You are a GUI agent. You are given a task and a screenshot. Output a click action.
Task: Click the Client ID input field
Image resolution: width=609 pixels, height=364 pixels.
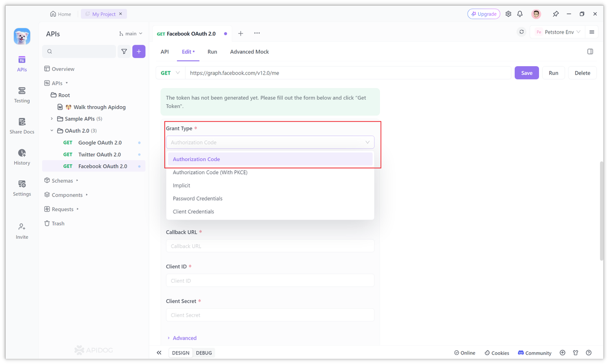tap(270, 281)
